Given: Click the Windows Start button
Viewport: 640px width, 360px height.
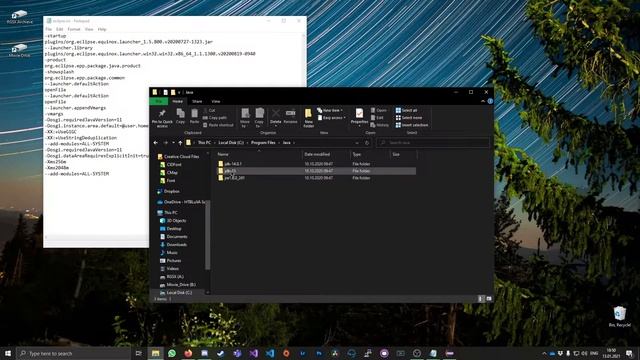Looking at the screenshot, I should point(8,353).
